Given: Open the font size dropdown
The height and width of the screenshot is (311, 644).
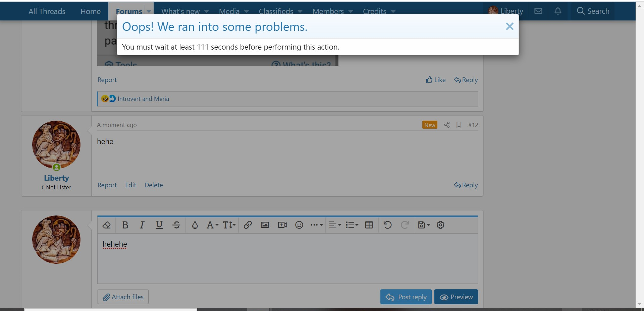Looking at the screenshot, I should (229, 225).
